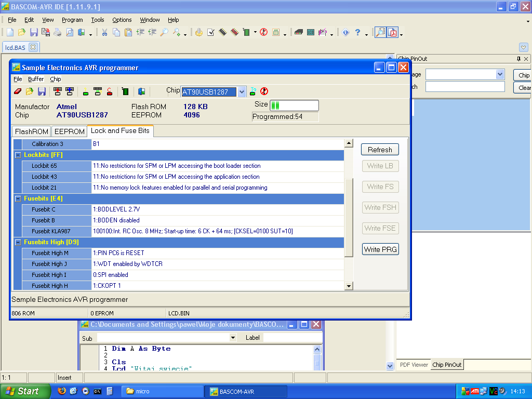
Task: Open dropdown arrow next to program chip icon
Action: (255, 33)
